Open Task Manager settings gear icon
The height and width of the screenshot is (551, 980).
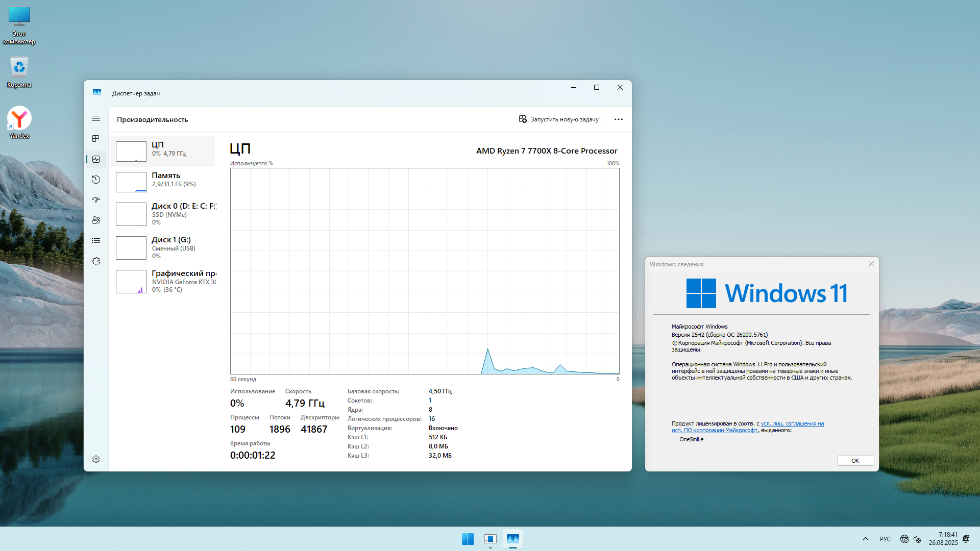pyautogui.click(x=96, y=459)
